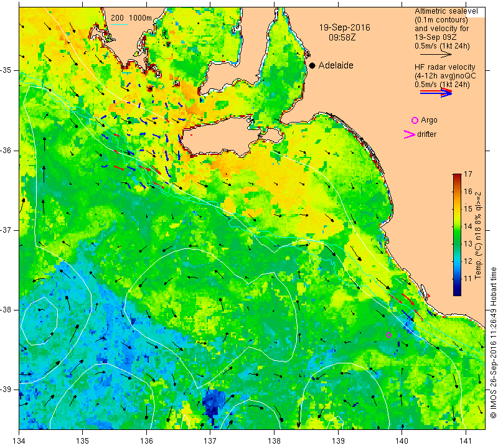Click the 'Argo' legend label
Image resolution: width=498 pixels, height=448 pixels.
(429, 120)
